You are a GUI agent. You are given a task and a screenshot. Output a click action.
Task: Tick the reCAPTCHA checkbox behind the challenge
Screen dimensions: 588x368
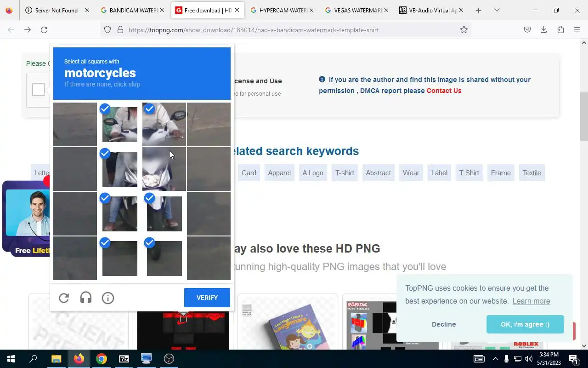pos(39,90)
